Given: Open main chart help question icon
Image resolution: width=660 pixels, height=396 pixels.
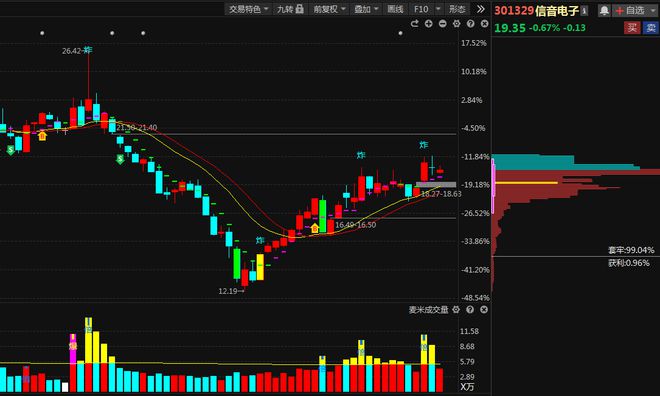Looking at the screenshot, I should click(471, 24).
